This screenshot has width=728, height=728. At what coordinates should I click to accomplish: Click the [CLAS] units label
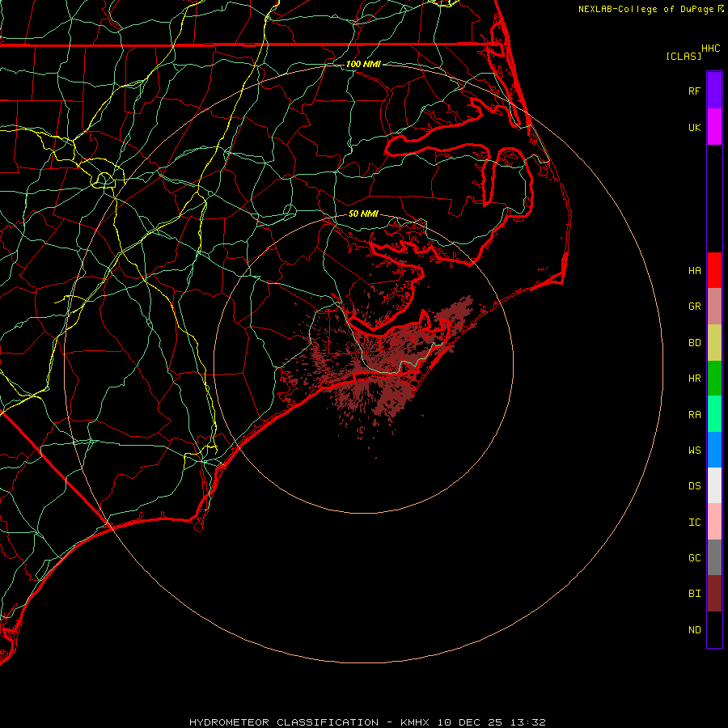coord(684,57)
